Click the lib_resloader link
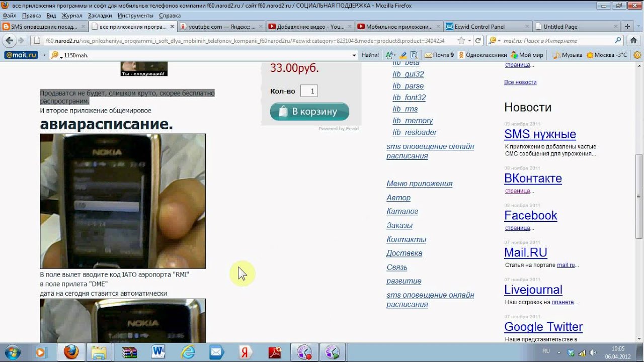Viewport: 644px width, 362px height. tap(415, 133)
